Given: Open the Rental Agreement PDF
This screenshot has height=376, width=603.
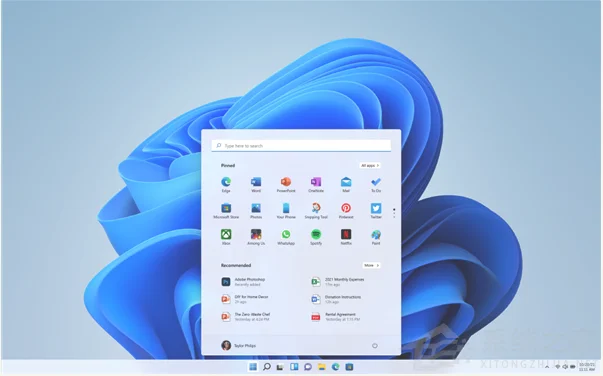Looking at the screenshot, I should [336, 317].
